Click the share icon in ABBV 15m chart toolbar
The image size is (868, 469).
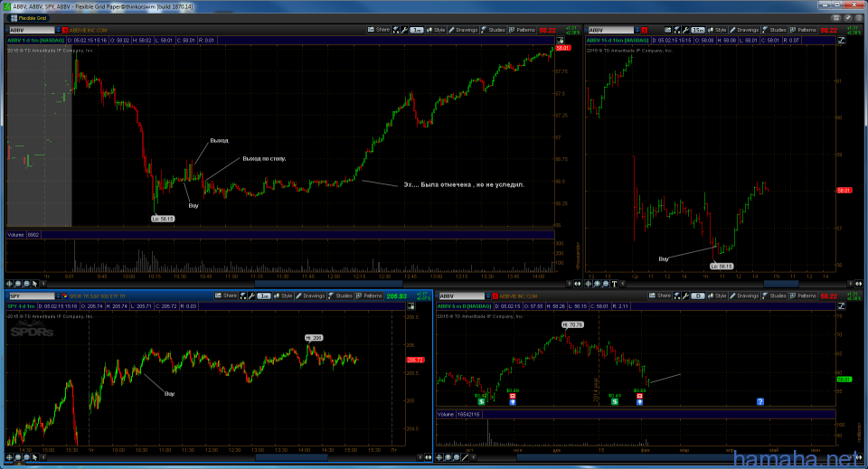(668, 30)
